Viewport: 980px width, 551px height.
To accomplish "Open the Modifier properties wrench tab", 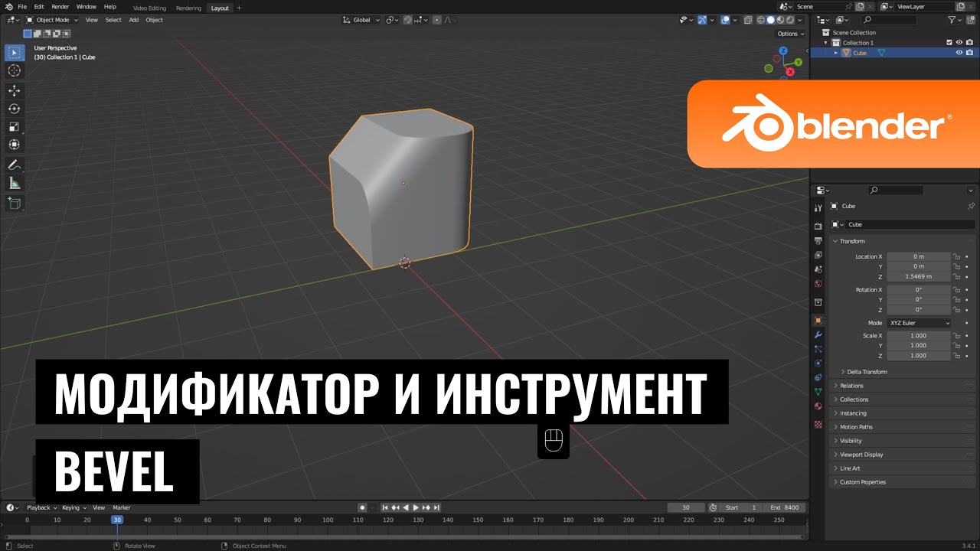I will [x=818, y=334].
